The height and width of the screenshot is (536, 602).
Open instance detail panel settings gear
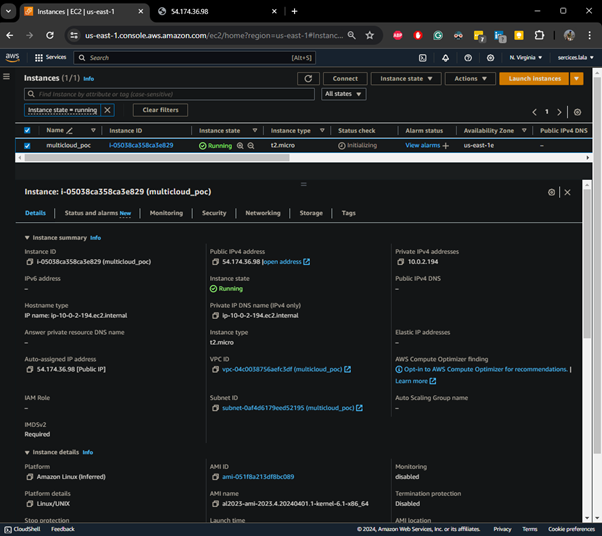[551, 192]
